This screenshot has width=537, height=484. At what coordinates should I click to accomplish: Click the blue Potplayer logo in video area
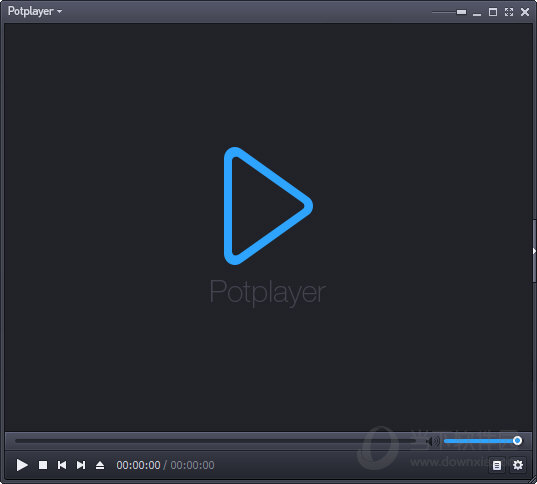(268, 206)
